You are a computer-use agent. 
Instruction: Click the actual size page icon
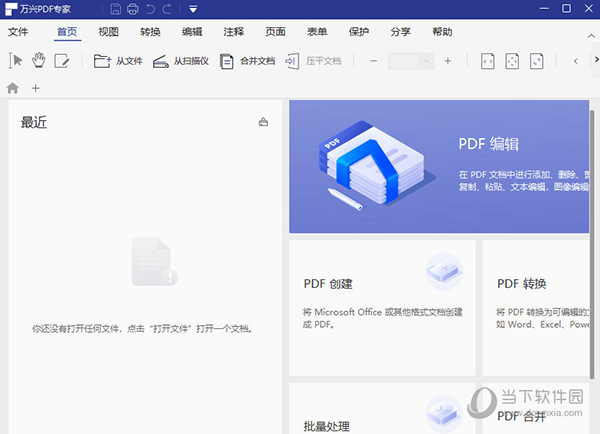[x=536, y=61]
